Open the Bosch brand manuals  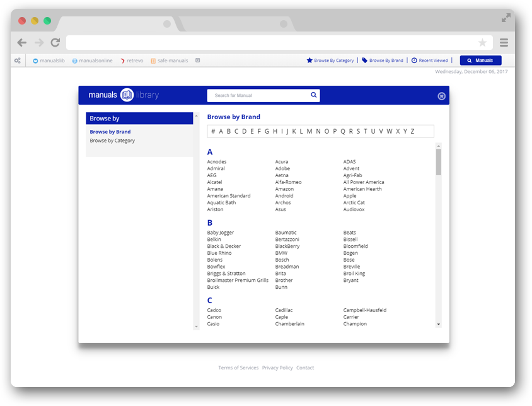click(x=282, y=260)
